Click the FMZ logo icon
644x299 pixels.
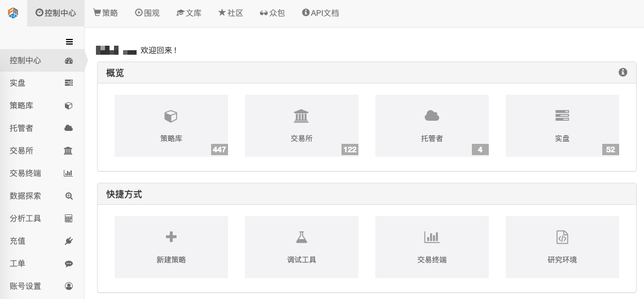13,13
